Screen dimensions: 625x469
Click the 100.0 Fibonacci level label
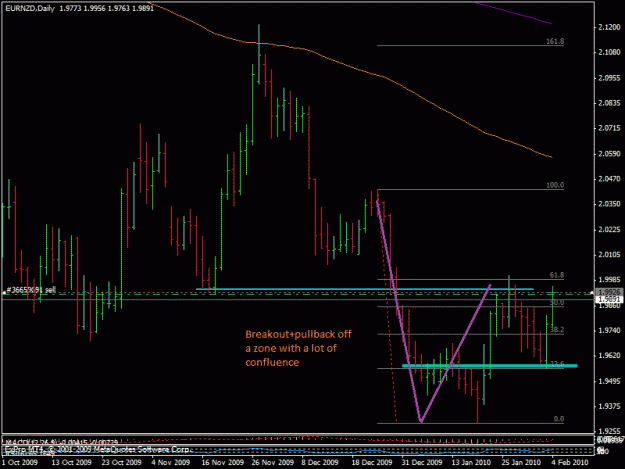[555, 185]
